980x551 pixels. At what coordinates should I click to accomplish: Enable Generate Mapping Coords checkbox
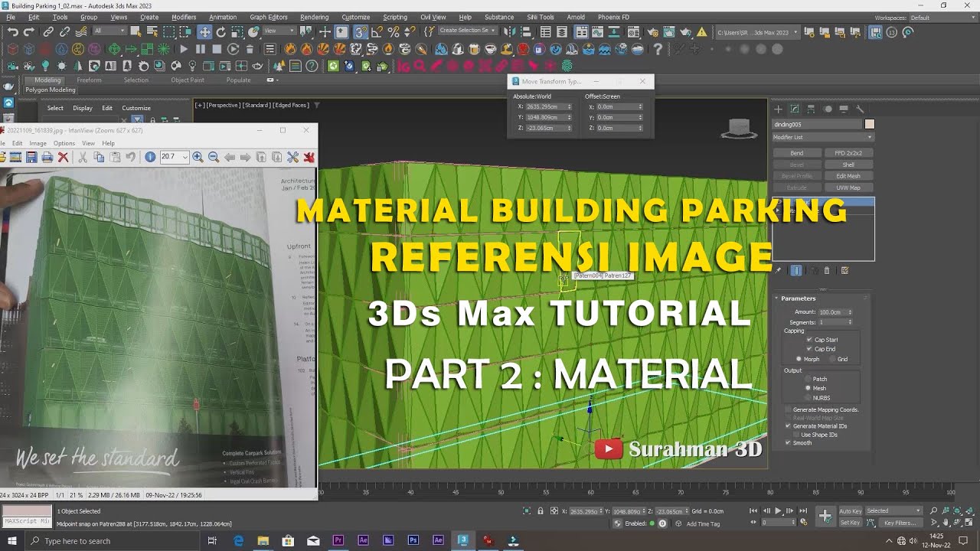click(788, 409)
